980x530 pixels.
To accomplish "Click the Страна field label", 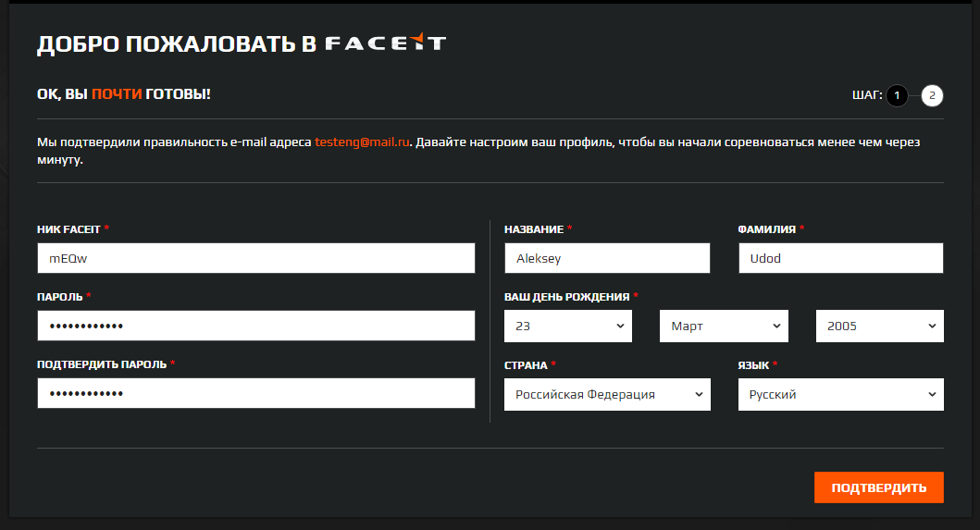I will [525, 365].
